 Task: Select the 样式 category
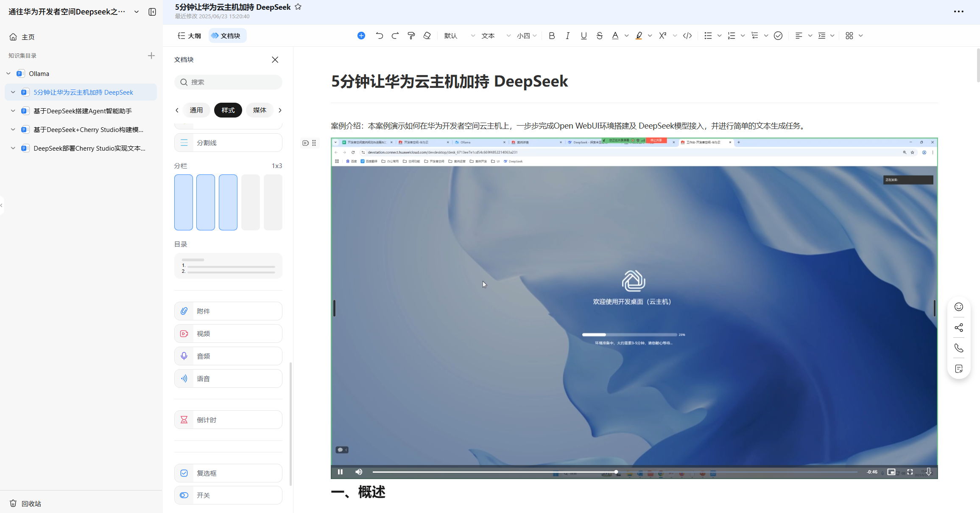[x=228, y=110]
